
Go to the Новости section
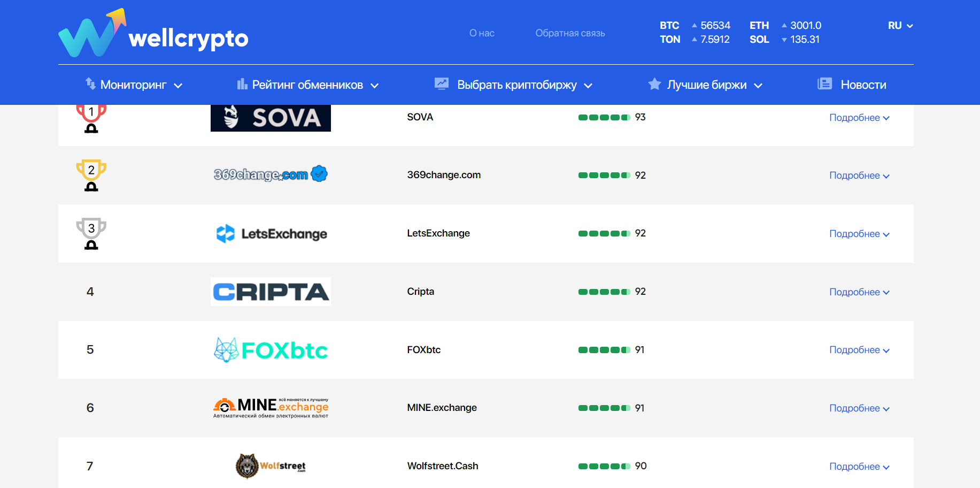click(852, 85)
